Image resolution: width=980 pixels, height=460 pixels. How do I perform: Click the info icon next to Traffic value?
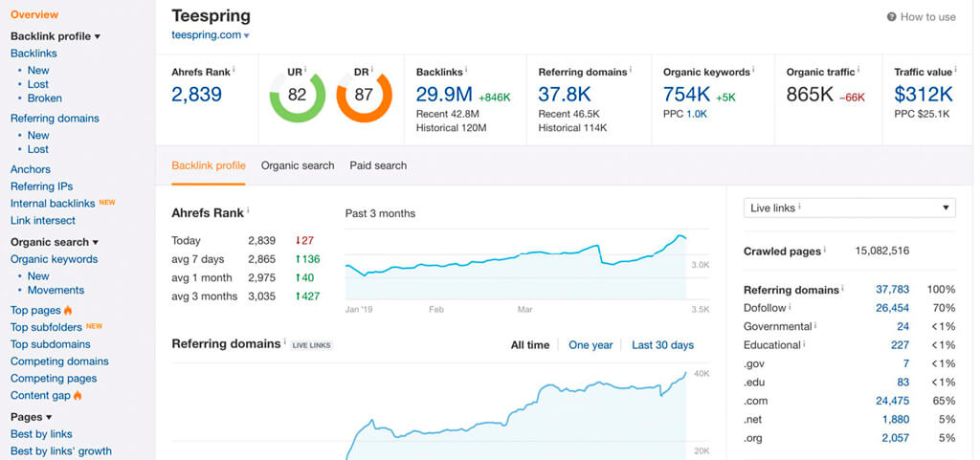pyautogui.click(x=956, y=70)
